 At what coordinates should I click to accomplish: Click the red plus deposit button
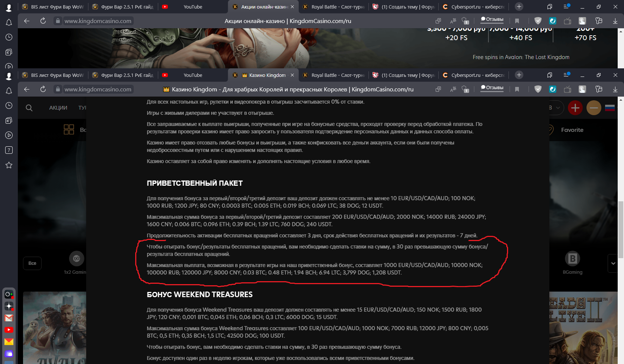coord(575,108)
